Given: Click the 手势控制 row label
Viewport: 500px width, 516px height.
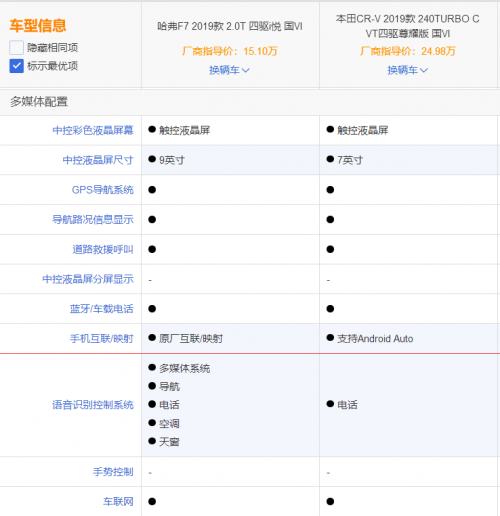Looking at the screenshot, I should tap(113, 472).
